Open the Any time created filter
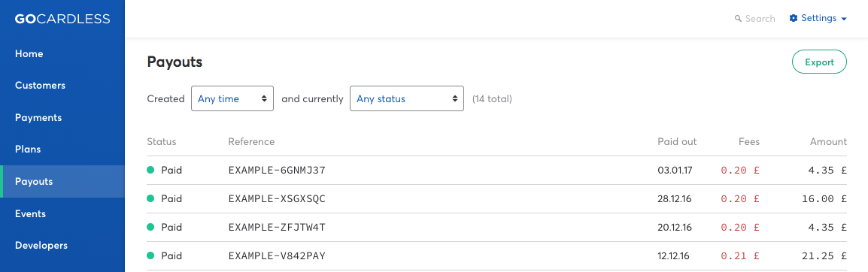Viewport: 868px width, 272px height. point(232,98)
